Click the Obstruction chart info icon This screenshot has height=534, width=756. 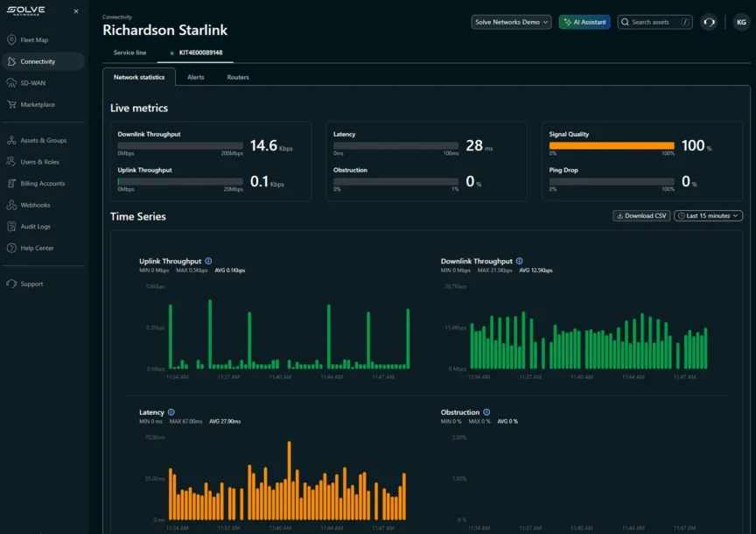click(486, 412)
